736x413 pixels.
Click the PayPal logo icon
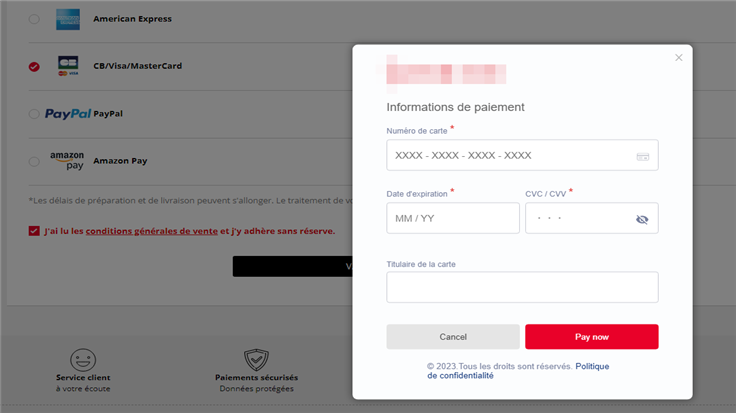click(68, 114)
